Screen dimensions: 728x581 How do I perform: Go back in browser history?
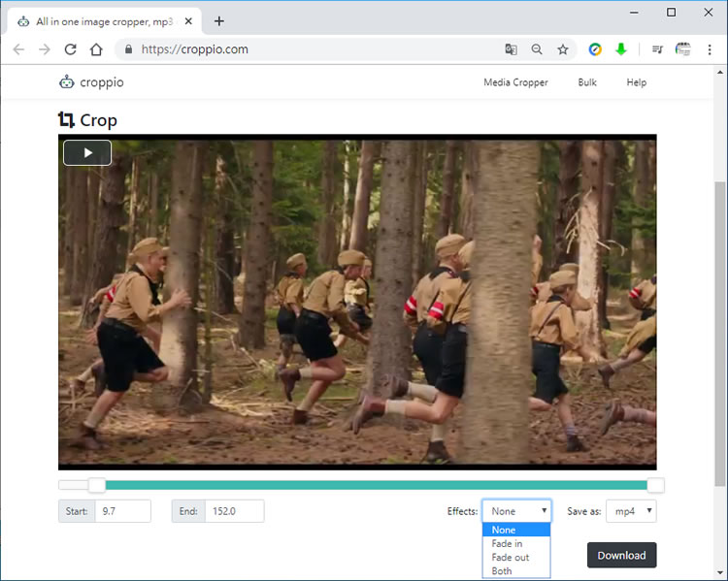(18, 49)
